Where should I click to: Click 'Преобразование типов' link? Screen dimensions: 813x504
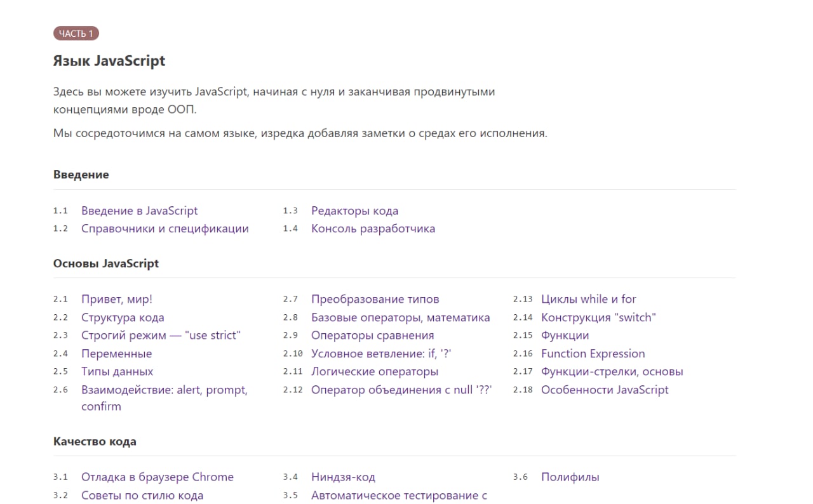click(x=375, y=299)
